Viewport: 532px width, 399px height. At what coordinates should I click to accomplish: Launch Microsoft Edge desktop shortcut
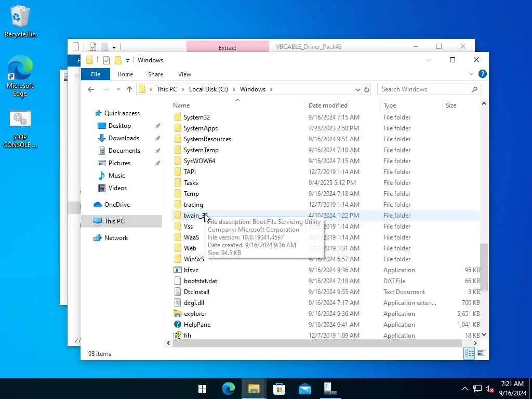pos(20,76)
